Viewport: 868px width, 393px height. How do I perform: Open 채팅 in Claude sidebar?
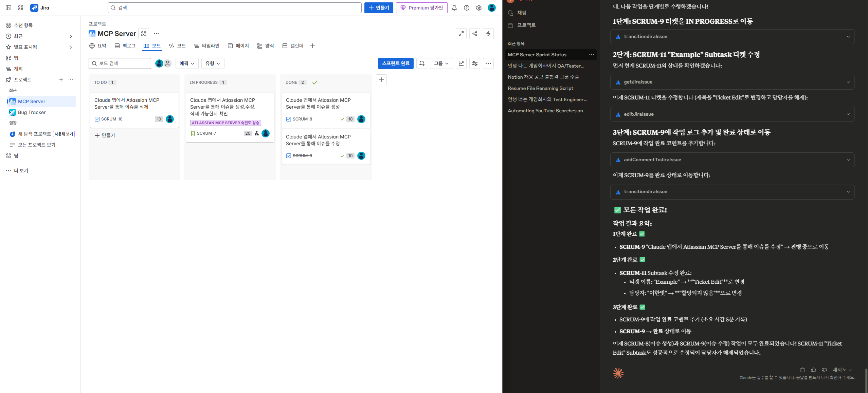point(522,13)
